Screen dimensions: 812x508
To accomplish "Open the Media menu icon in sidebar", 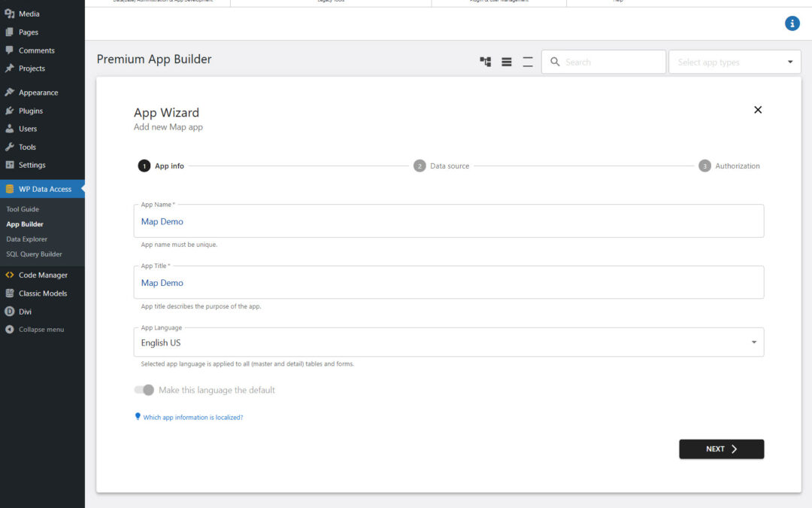I will (9, 14).
